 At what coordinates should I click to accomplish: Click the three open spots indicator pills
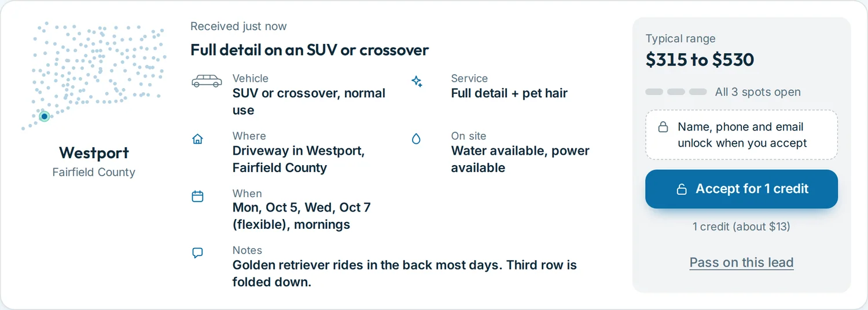click(676, 92)
